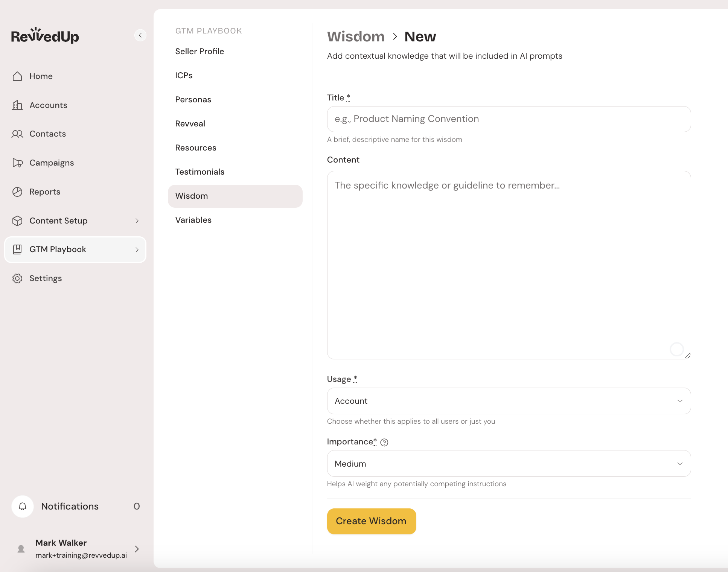Focus the Title input field
This screenshot has width=728, height=572.
pyautogui.click(x=509, y=119)
